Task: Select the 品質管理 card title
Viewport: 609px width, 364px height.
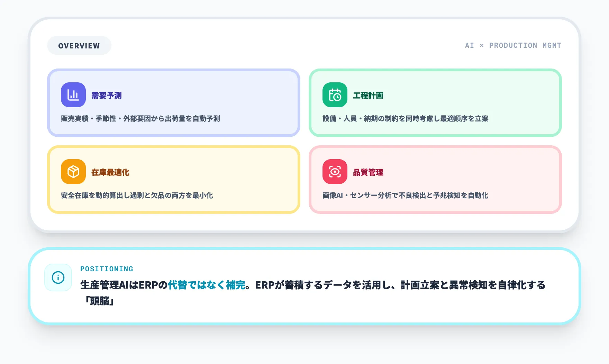Action: (369, 172)
